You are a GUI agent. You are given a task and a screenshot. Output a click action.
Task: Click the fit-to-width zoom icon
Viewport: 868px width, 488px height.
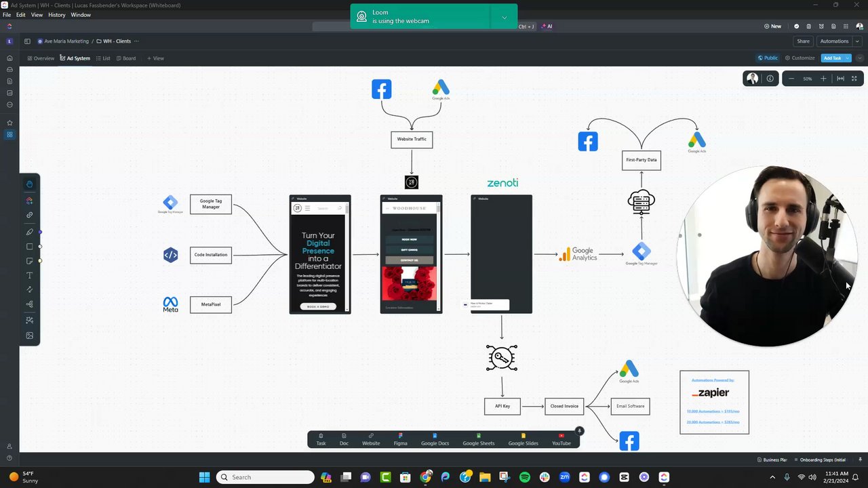(x=840, y=79)
